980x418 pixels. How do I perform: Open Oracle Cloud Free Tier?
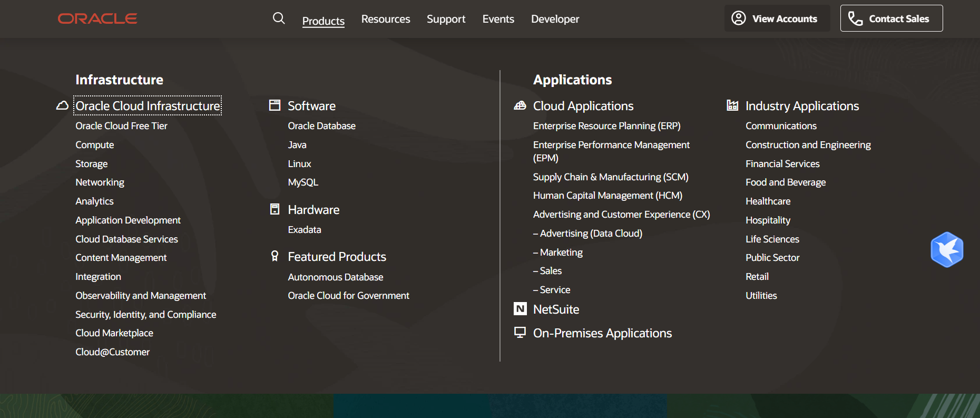point(121,126)
